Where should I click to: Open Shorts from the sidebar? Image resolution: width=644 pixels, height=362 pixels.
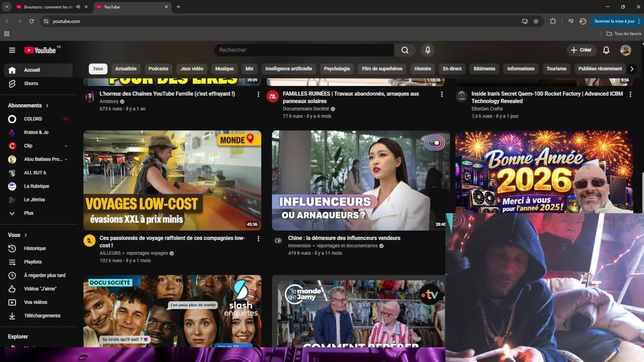click(x=38, y=83)
